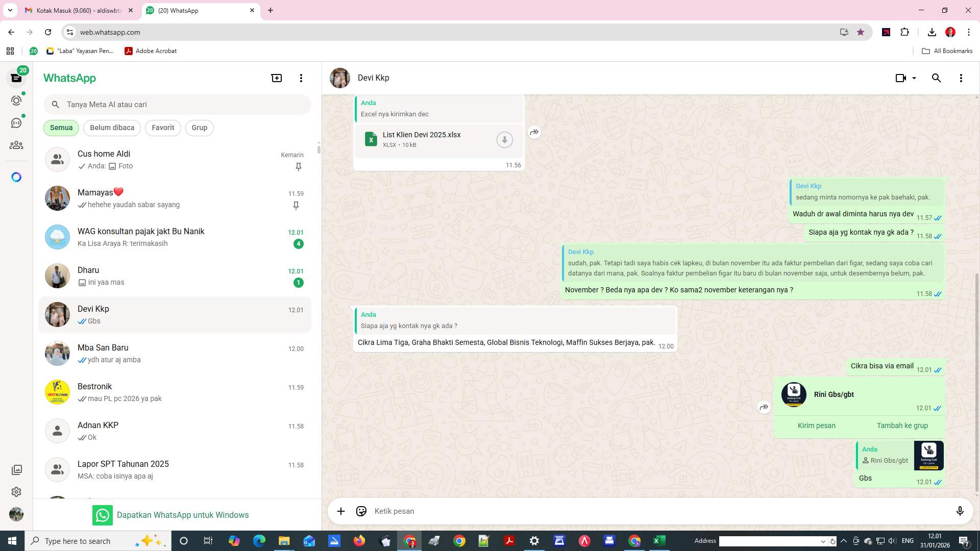Open the Status sidebar icon
Image resolution: width=980 pixels, height=551 pixels.
coord(16,101)
